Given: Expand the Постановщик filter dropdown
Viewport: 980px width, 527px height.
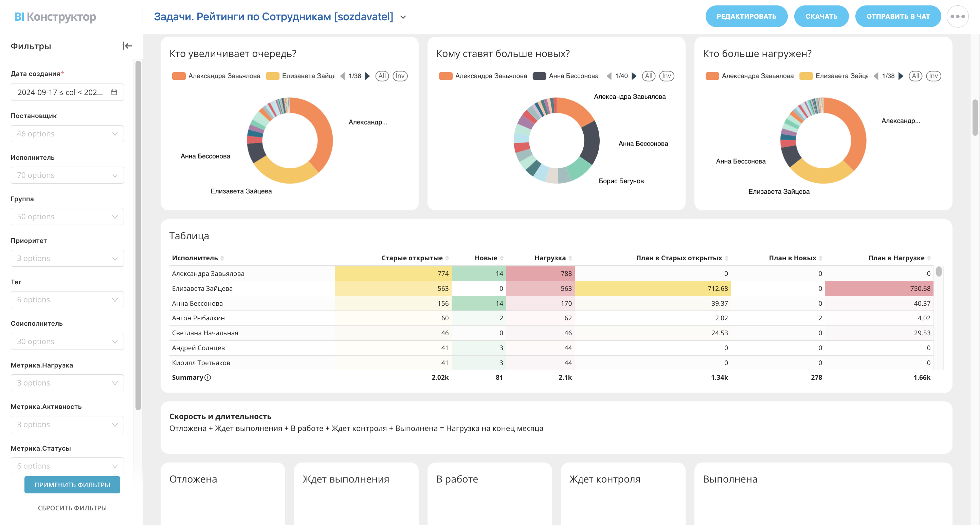Looking at the screenshot, I should click(x=67, y=134).
